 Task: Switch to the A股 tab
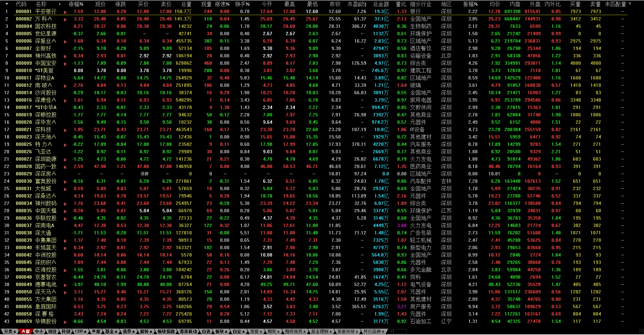(x=26, y=331)
